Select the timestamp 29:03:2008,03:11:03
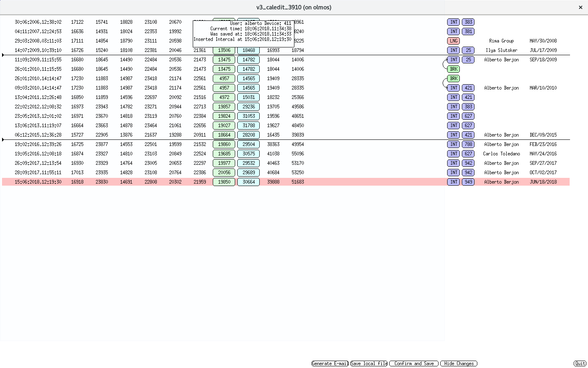This screenshot has width=588, height=368. tap(38, 41)
